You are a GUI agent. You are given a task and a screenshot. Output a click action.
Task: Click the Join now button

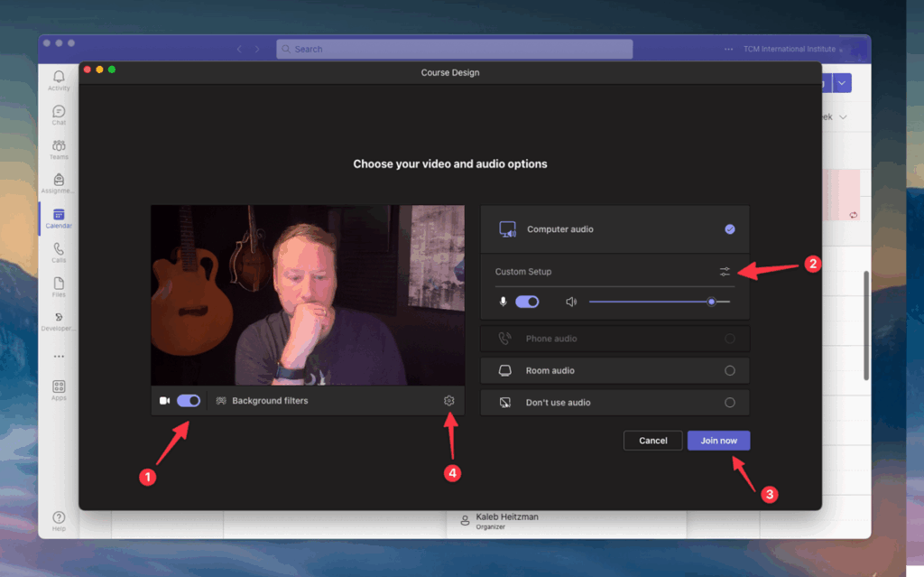point(718,441)
